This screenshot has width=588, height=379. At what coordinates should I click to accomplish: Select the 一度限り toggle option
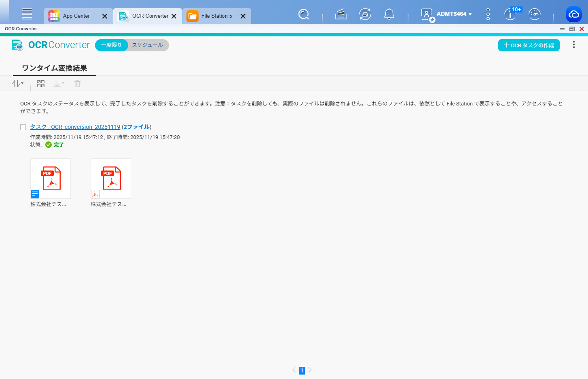click(x=111, y=45)
